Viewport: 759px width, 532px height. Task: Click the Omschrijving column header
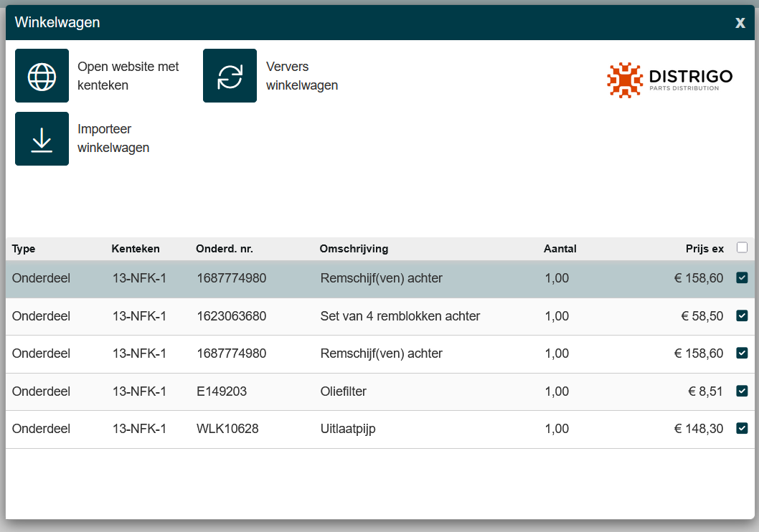pyautogui.click(x=354, y=249)
